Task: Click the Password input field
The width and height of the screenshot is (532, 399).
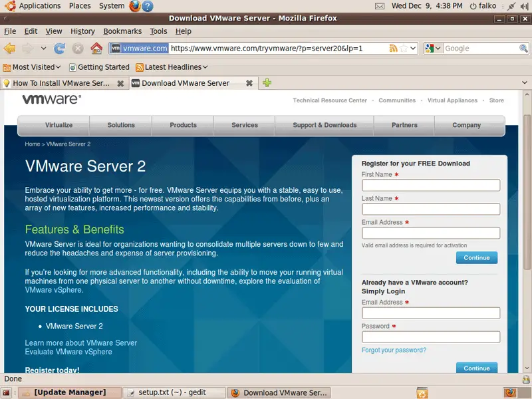Action: 431,337
